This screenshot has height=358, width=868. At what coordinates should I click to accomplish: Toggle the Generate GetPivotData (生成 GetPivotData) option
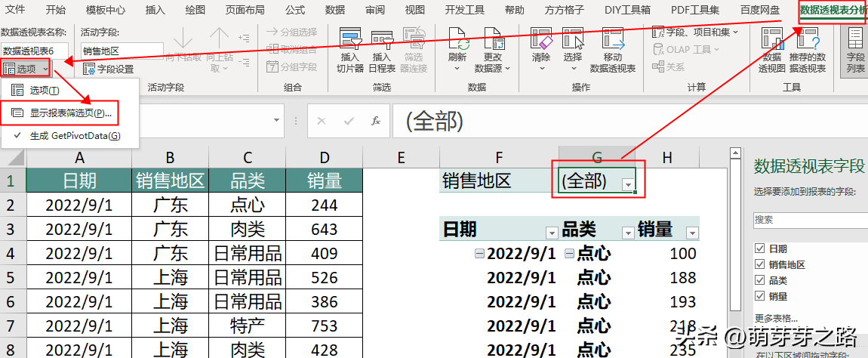coord(69,136)
